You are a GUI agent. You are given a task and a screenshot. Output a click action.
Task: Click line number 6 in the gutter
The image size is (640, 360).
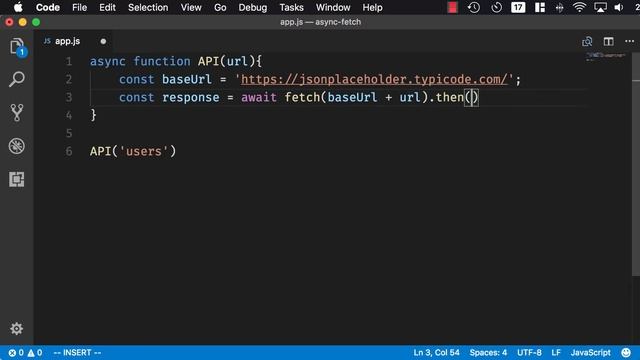click(69, 151)
